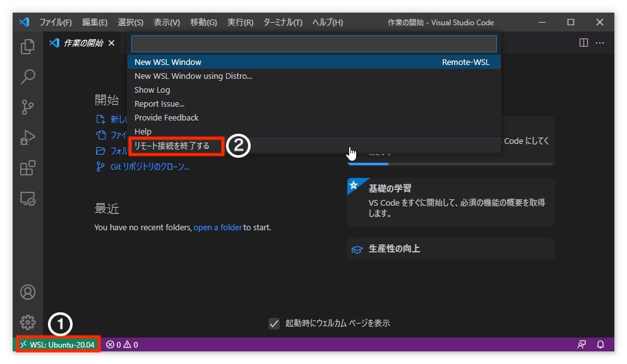627x364 pixels.
Task: Click the Git clone branch icon
Action: pos(100,167)
